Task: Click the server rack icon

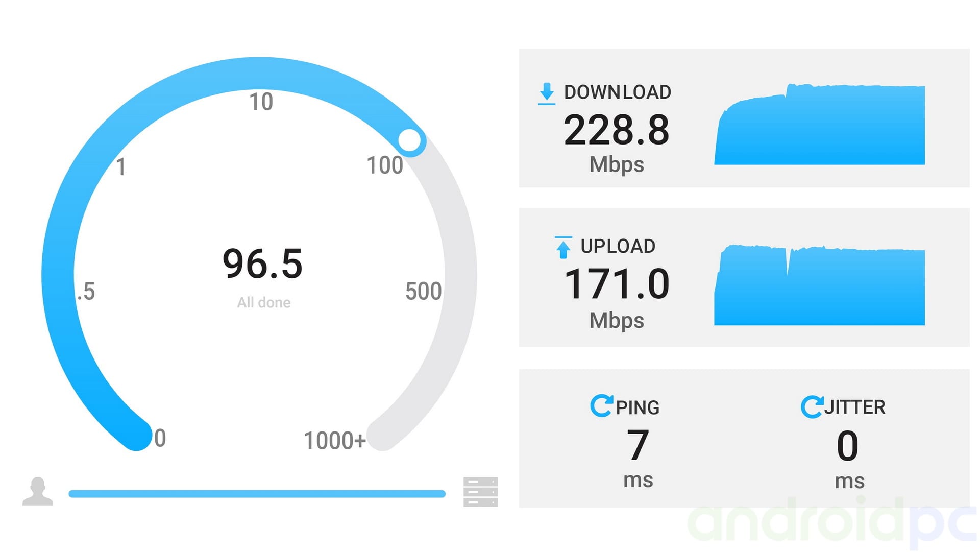Action: tap(481, 492)
